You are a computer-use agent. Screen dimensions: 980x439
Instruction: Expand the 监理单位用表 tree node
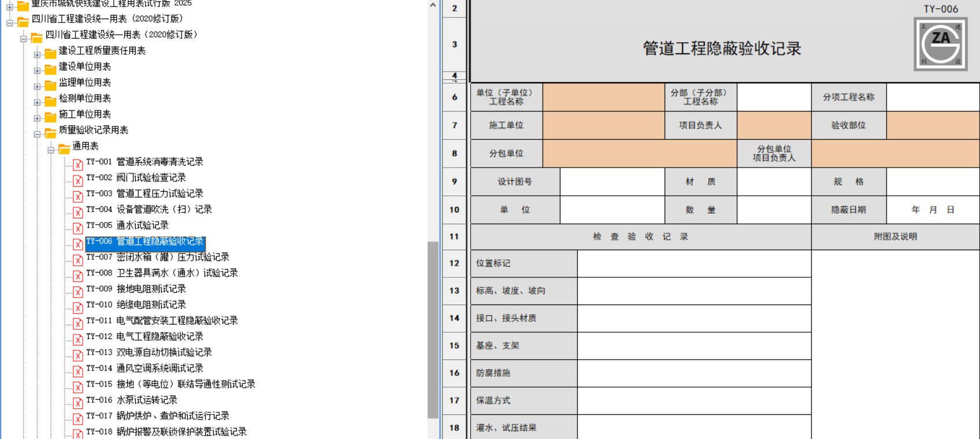(37, 86)
